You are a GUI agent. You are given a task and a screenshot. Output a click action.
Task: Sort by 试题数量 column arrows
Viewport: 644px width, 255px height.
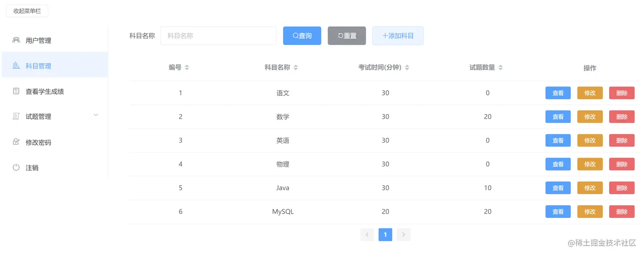pyautogui.click(x=500, y=68)
